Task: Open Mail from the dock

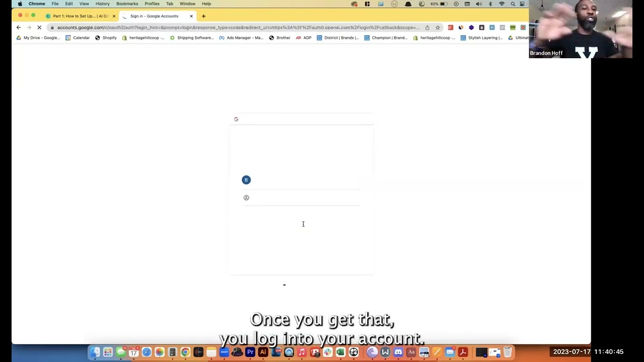Action: coord(450,352)
